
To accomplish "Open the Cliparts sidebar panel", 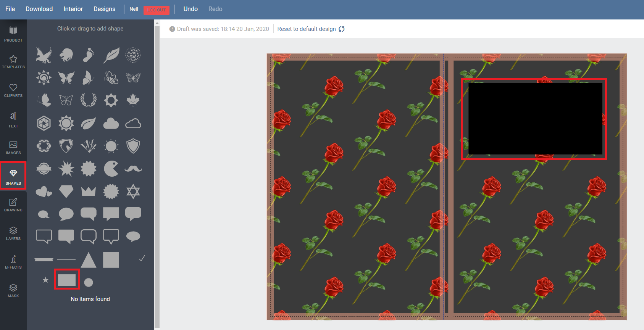I will 13,90.
